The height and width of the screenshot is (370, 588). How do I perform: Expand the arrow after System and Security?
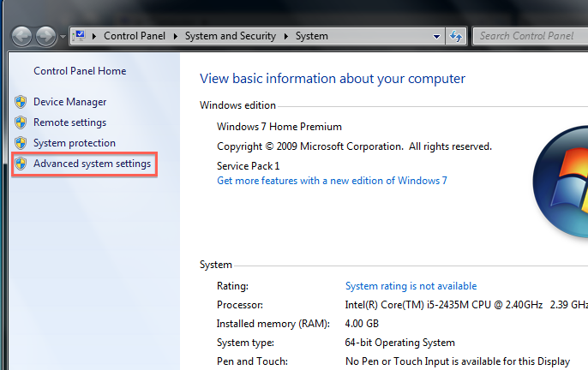(286, 36)
